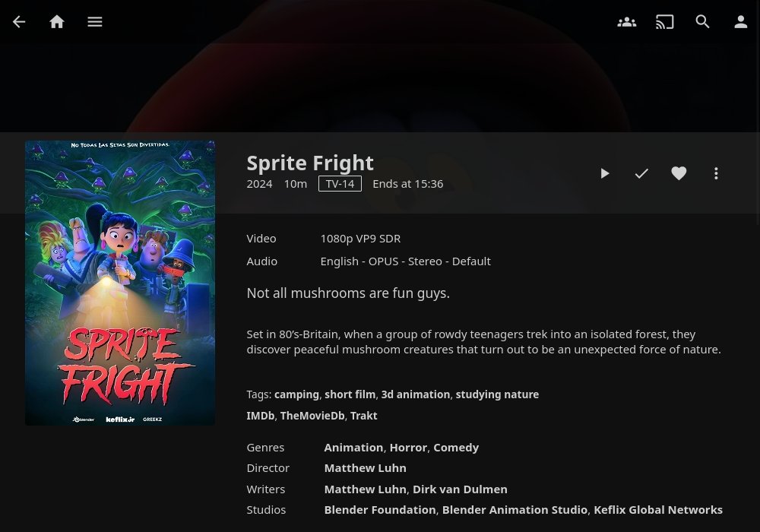
Task: Play Sprite Fright
Action: tap(604, 173)
